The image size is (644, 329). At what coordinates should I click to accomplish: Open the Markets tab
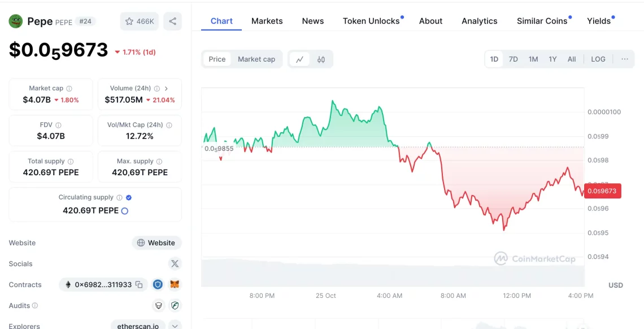click(x=267, y=21)
